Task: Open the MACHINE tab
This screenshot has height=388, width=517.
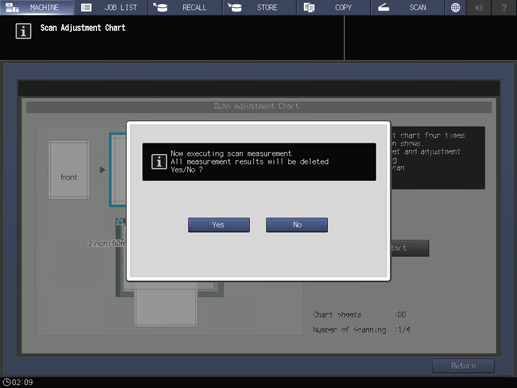Action: point(37,7)
